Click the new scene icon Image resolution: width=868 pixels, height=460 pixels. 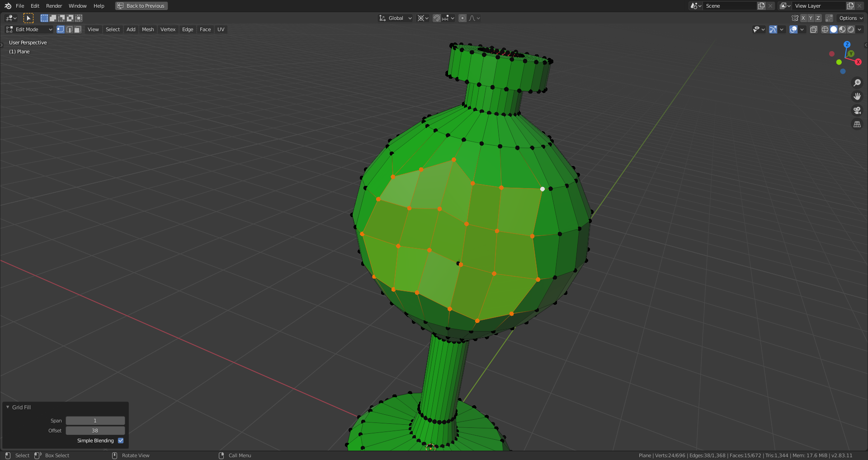[x=762, y=6]
